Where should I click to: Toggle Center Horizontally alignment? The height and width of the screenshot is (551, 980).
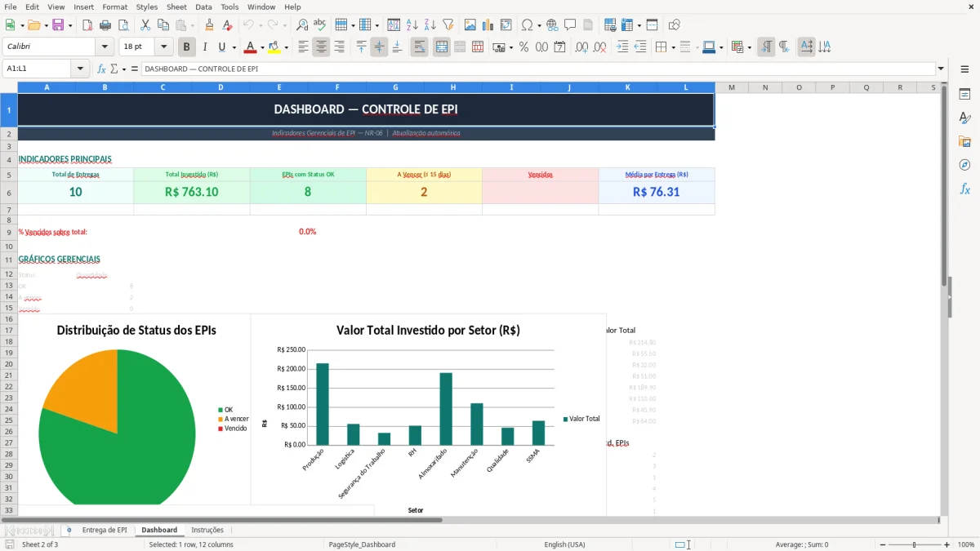321,47
